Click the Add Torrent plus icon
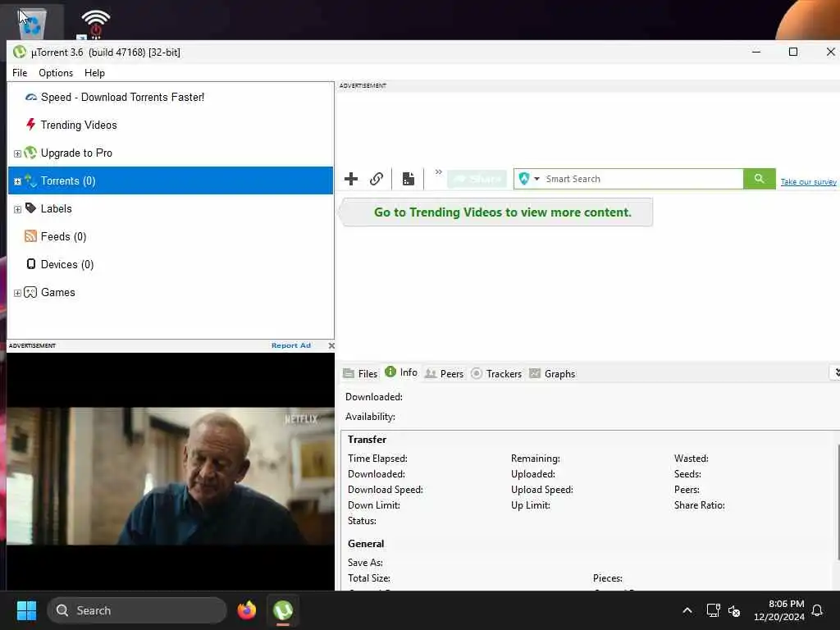The image size is (840, 630). pyautogui.click(x=351, y=179)
